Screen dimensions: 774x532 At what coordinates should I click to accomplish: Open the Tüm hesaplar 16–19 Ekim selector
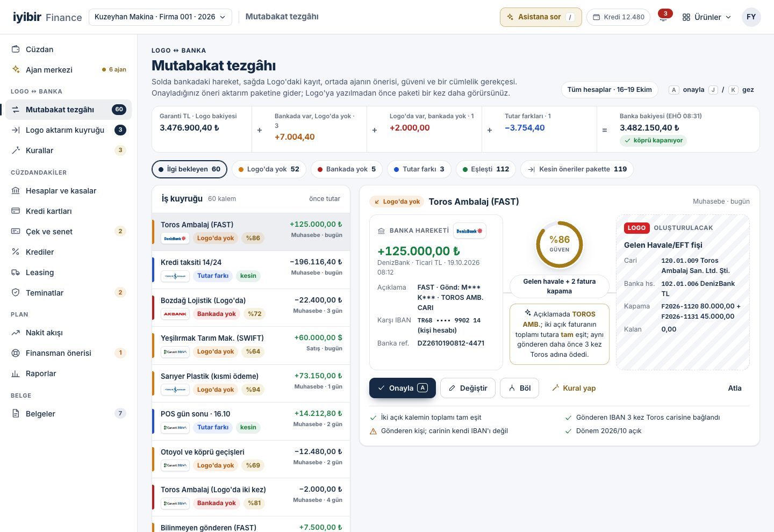pos(610,90)
